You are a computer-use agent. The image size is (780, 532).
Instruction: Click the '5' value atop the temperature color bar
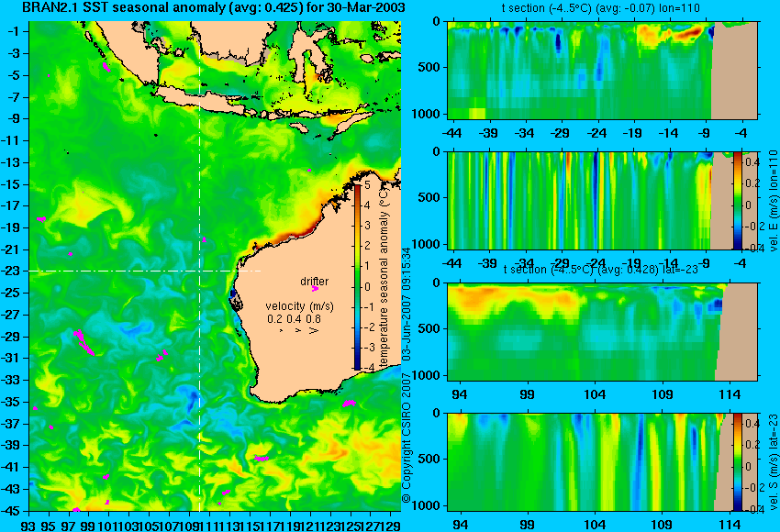point(367,185)
